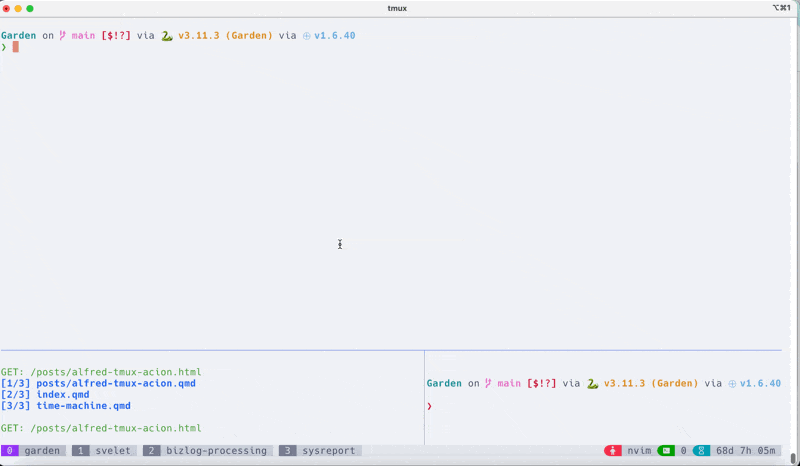Click the git branch icon in bottom-right pane
Screen dimensions: 800x466
488,383
